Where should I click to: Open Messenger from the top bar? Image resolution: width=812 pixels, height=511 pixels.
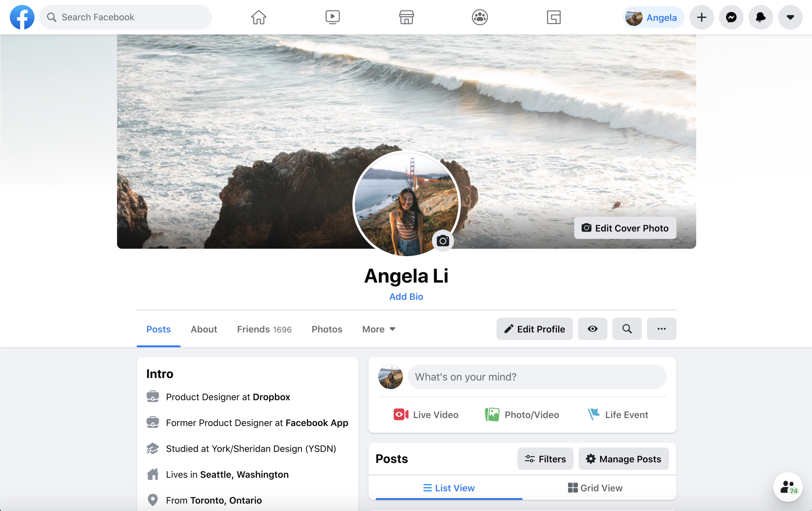coord(731,17)
